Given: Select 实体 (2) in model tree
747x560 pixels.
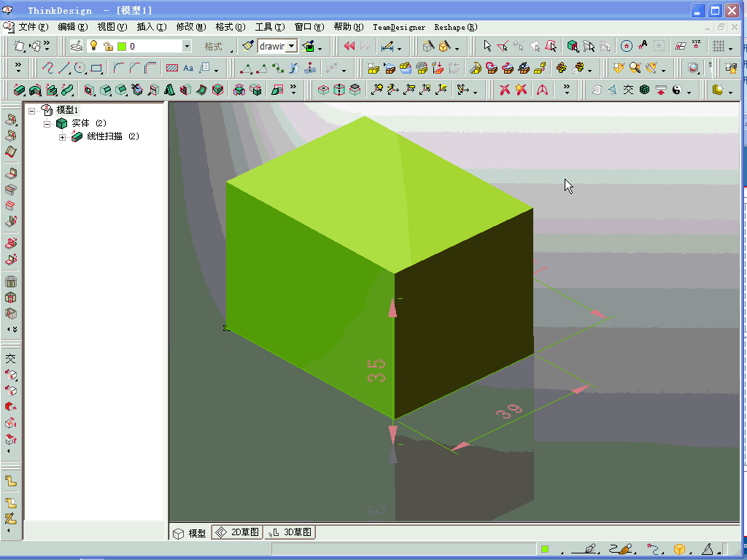Looking at the screenshot, I should click(x=88, y=123).
